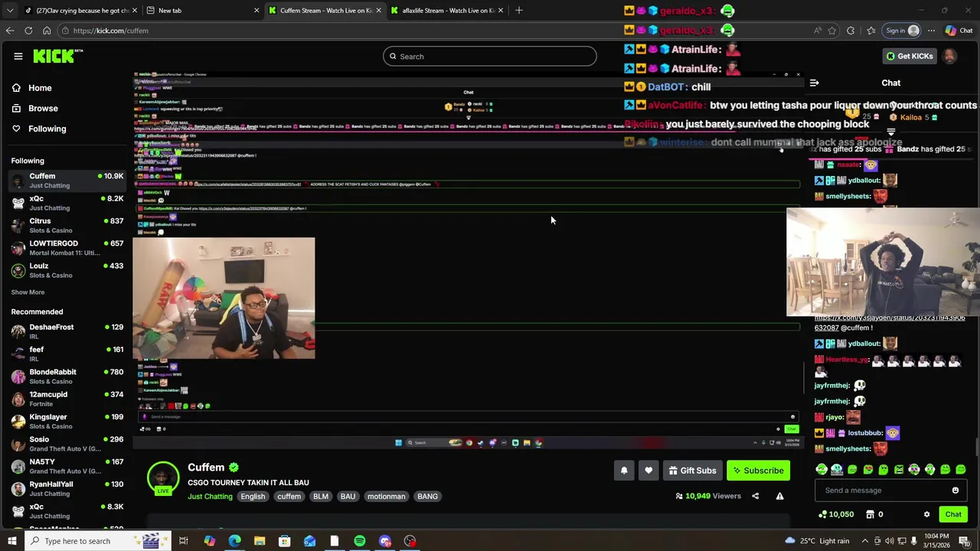This screenshot has width=980, height=551.
Task: Select the motionman tag
Action: tap(386, 497)
